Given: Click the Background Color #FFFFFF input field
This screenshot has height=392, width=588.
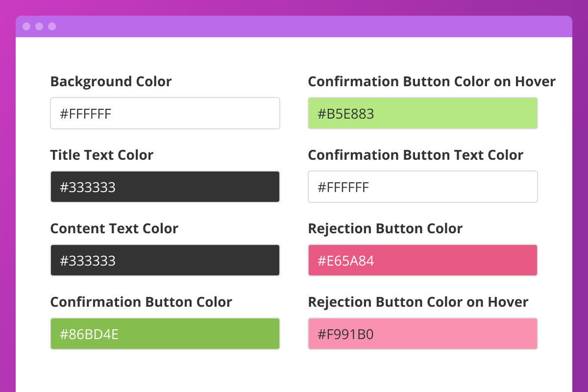Looking at the screenshot, I should (x=165, y=113).
